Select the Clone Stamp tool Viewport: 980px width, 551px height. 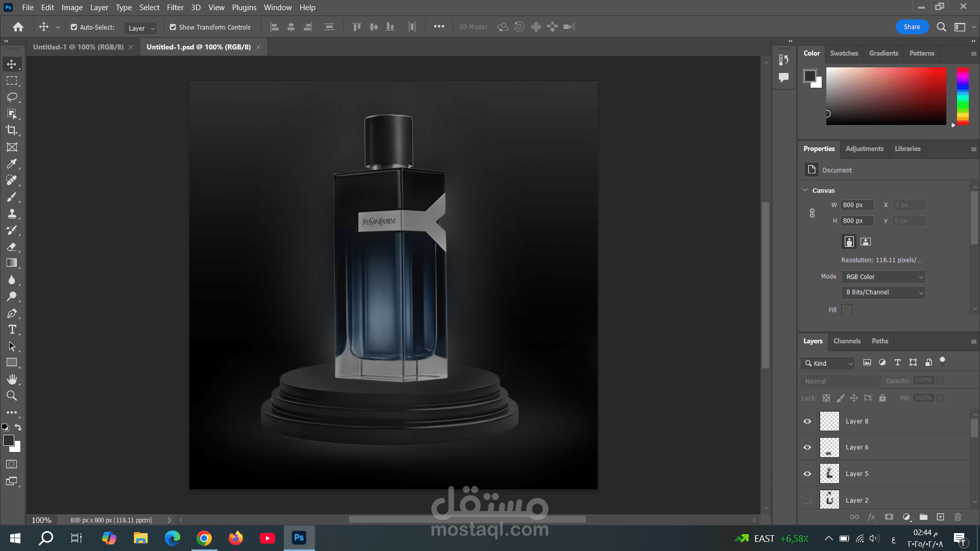pyautogui.click(x=12, y=214)
